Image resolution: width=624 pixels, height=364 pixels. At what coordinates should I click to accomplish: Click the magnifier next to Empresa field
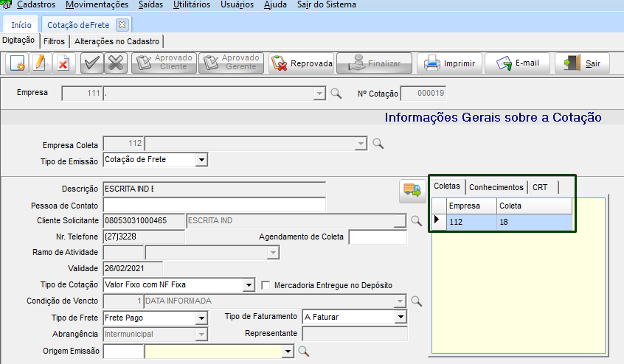(x=336, y=94)
